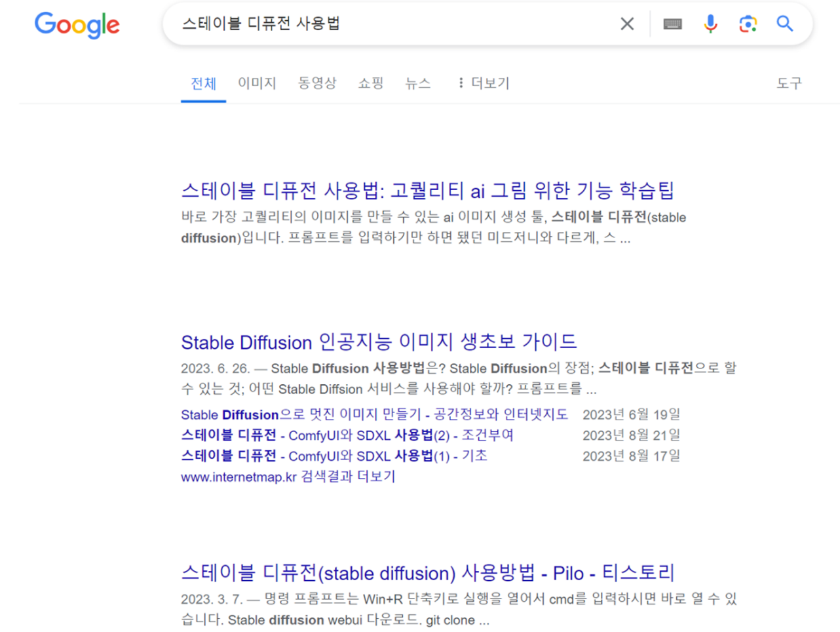The width and height of the screenshot is (840, 632).
Task: Open sublink ComfyUI와 SDXL 사용법(1) - 기초
Action: 334,456
